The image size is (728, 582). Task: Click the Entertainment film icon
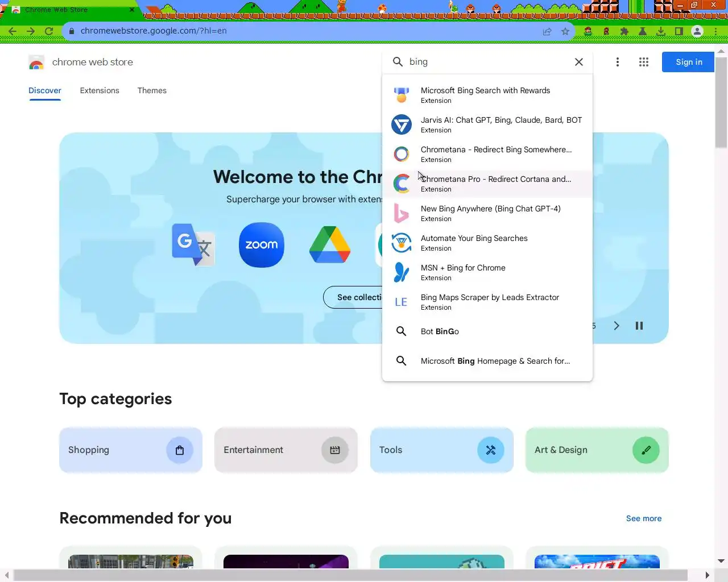click(x=335, y=450)
